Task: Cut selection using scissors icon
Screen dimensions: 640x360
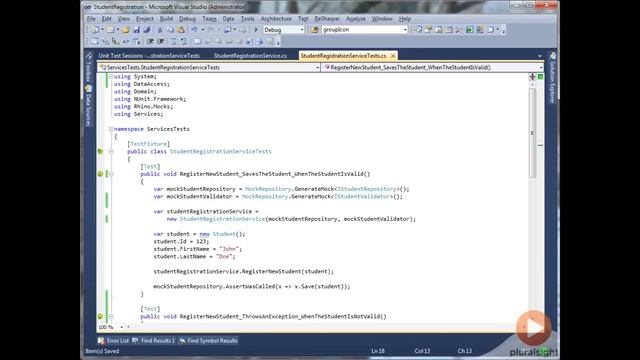Action: coord(160,30)
